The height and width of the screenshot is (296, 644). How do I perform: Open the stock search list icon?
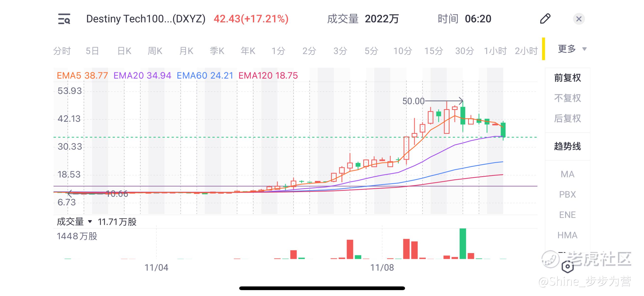[x=64, y=19]
